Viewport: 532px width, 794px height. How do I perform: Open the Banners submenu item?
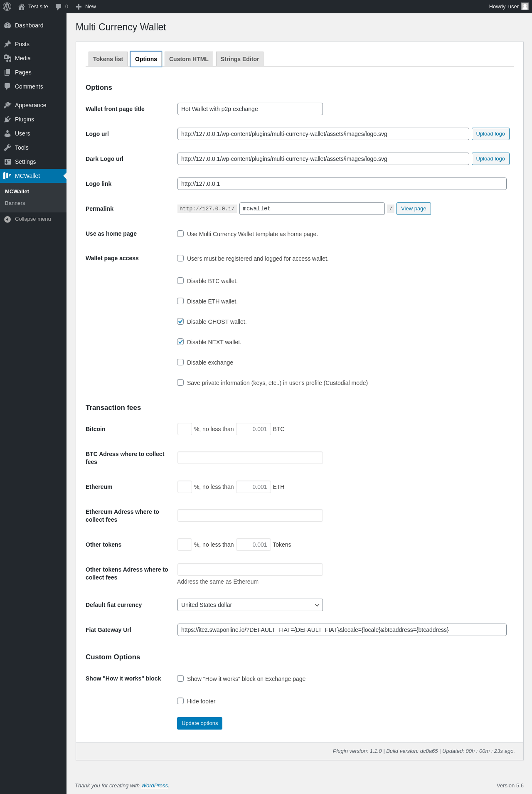(x=15, y=203)
